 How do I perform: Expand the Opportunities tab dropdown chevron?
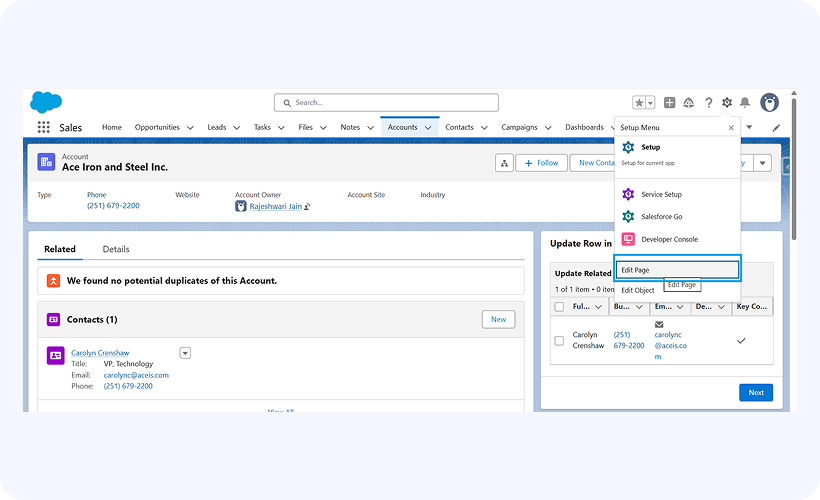pyautogui.click(x=189, y=128)
